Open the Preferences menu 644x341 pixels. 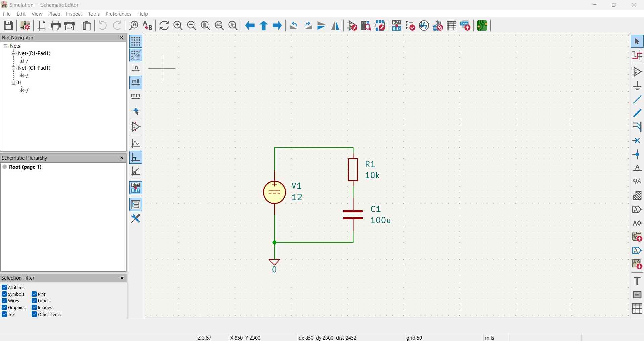tap(118, 14)
